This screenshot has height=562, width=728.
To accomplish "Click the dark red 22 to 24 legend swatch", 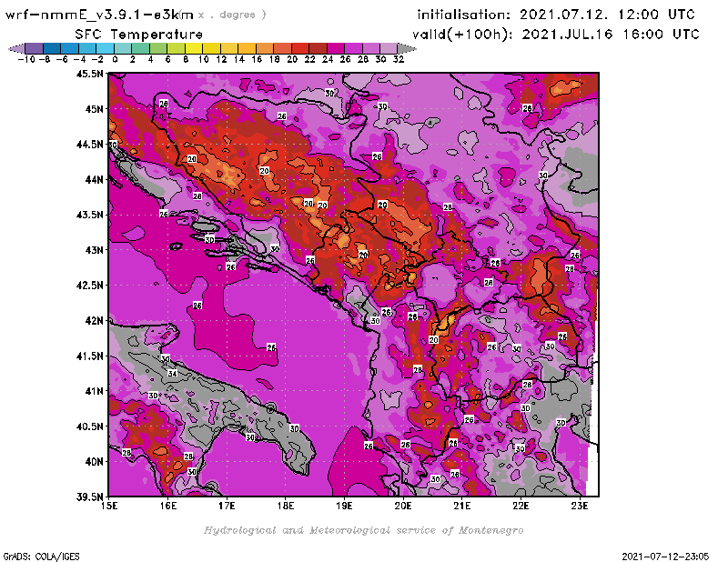I will tap(318, 49).
